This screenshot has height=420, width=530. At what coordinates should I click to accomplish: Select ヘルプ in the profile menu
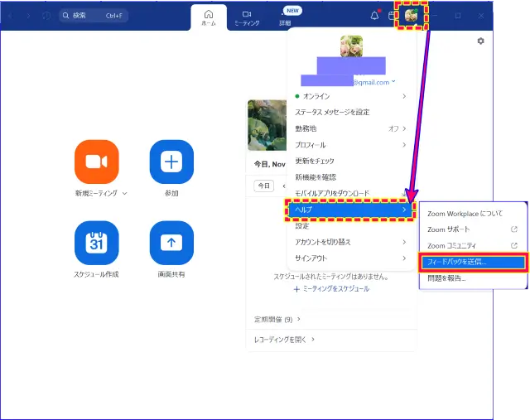pos(349,210)
